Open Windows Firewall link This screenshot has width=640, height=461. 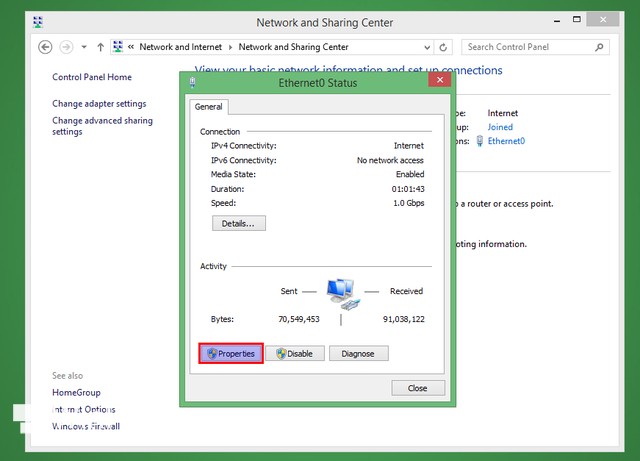(86, 426)
